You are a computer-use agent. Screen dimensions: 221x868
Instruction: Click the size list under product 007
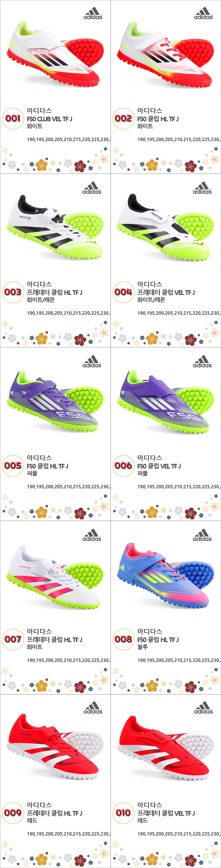69,660
